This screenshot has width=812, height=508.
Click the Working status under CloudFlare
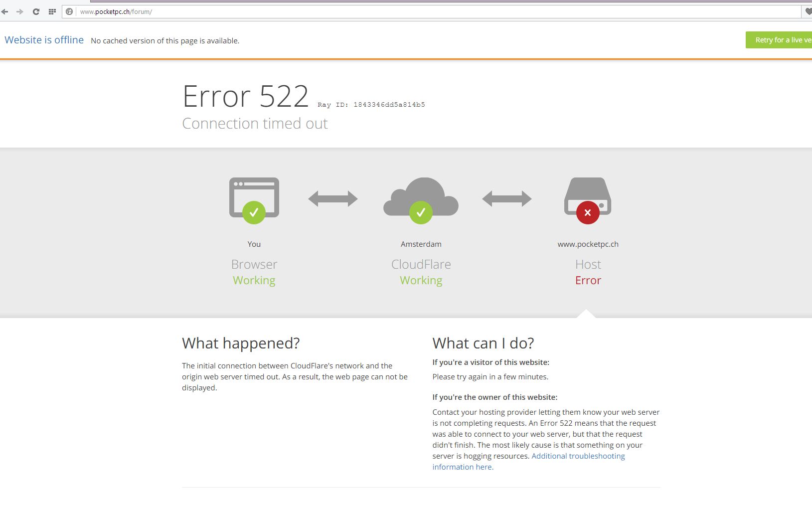coord(421,280)
